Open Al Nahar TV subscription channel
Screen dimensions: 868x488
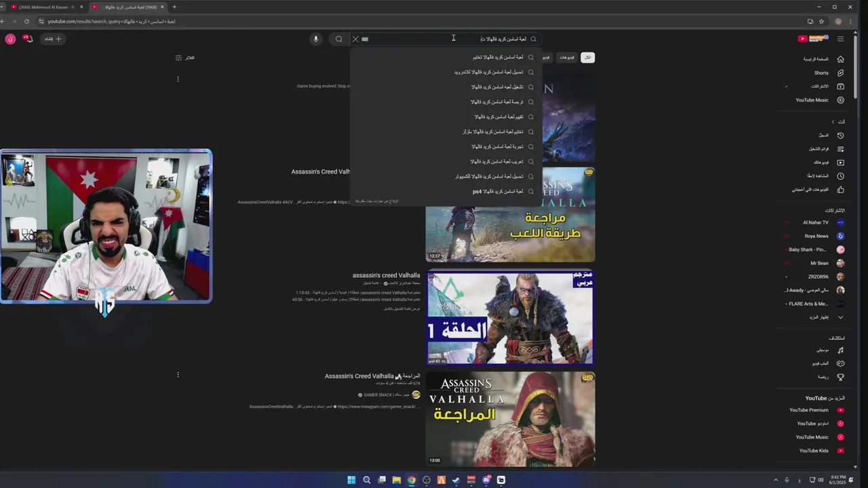coord(816,222)
